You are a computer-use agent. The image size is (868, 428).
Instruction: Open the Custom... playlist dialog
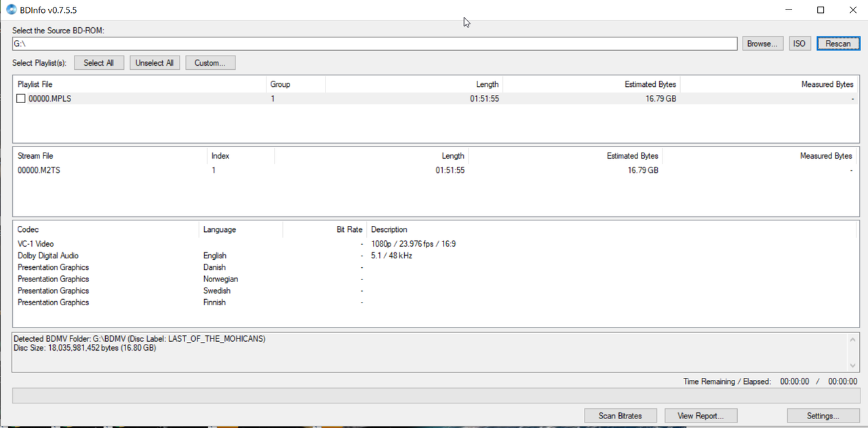pyautogui.click(x=210, y=62)
